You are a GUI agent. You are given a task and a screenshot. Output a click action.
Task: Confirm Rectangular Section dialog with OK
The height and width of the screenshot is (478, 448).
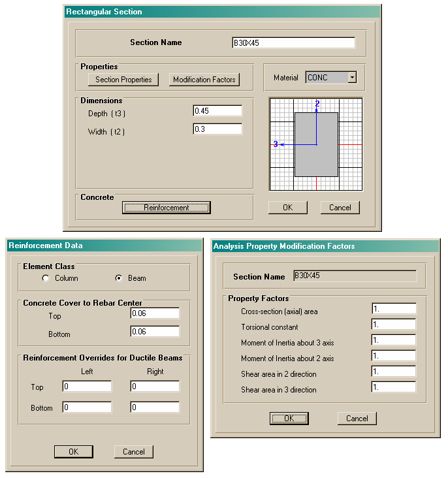pyautogui.click(x=287, y=208)
